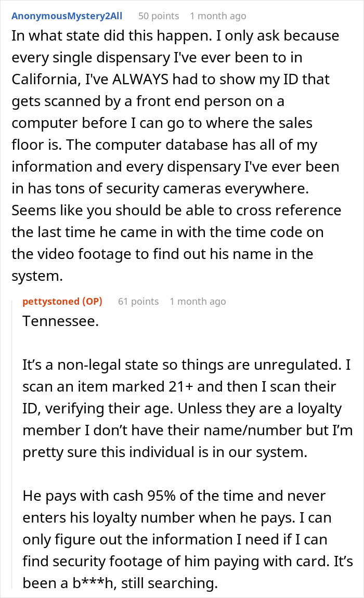Open pettystoned's user profile
364x598 pixels.
(51, 301)
